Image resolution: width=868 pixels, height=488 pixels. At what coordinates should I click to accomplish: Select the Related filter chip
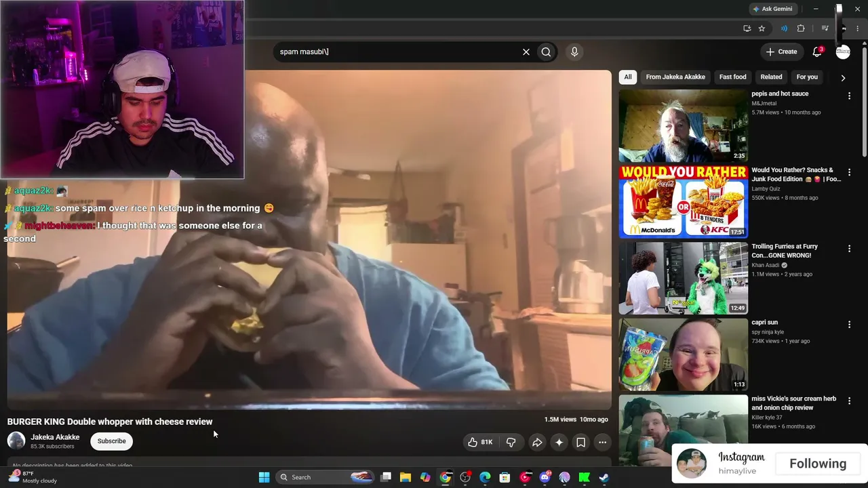coord(771,77)
